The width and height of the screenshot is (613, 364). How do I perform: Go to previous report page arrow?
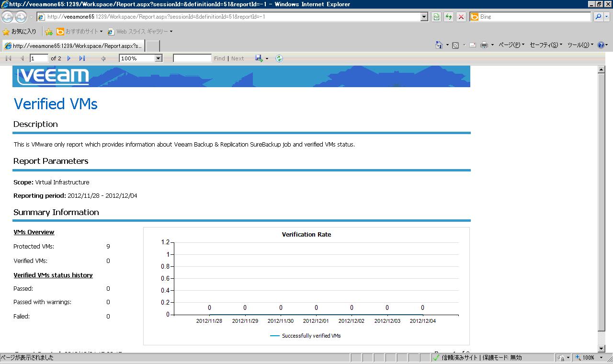click(22, 58)
